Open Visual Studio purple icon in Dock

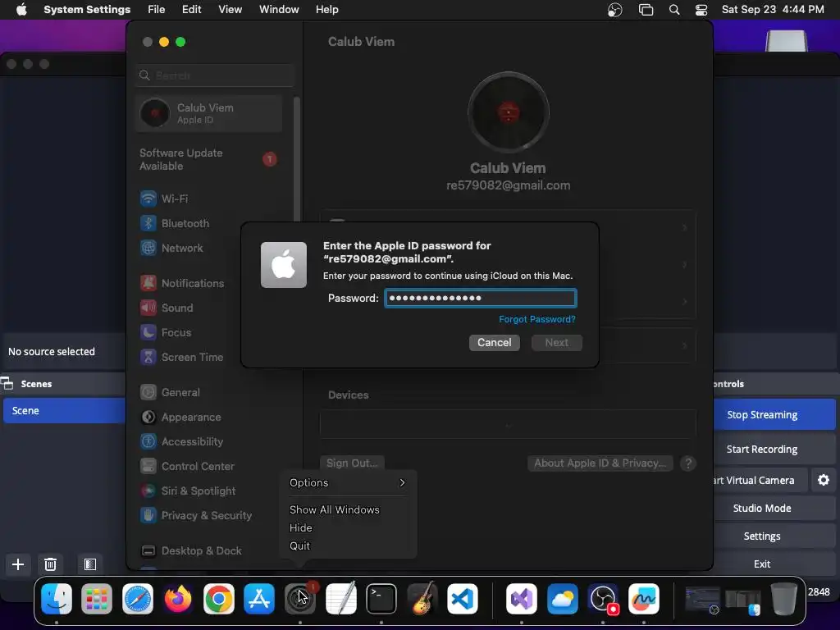pos(521,598)
